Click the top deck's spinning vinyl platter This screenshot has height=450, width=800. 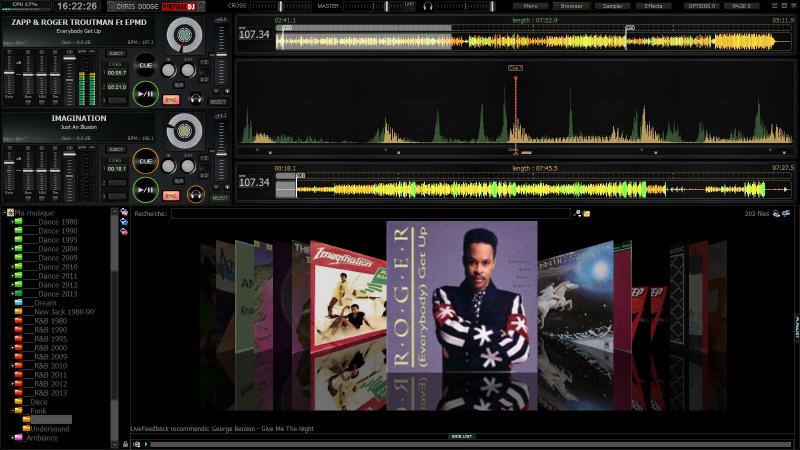tap(184, 36)
